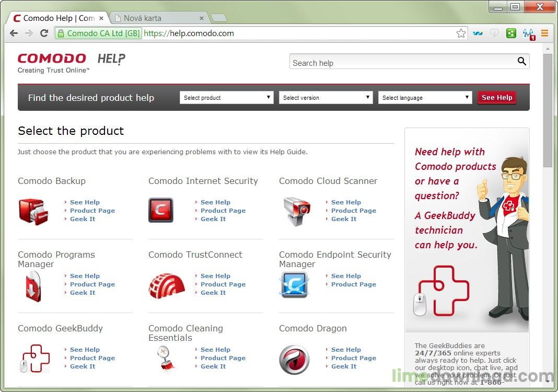This screenshot has height=392, width=558.
Task: Click the page's vertical scrollbar thumb
Action: (x=548, y=110)
